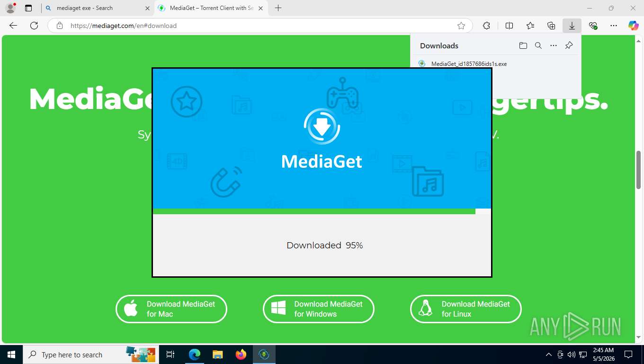Close the mediaget exe - Search tab
The width and height of the screenshot is (644, 364).
click(147, 8)
